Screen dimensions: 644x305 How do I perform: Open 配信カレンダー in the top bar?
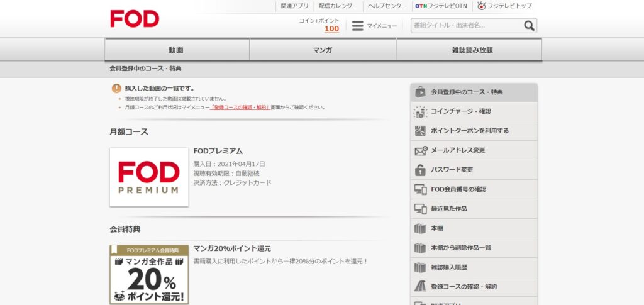point(338,6)
